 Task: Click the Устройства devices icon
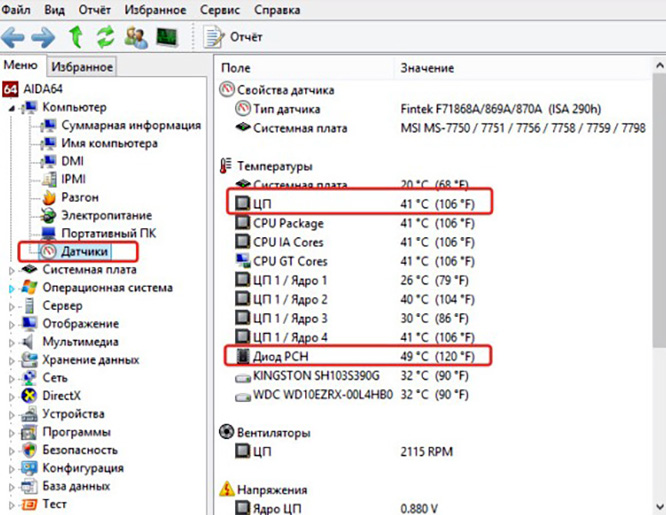(x=29, y=414)
